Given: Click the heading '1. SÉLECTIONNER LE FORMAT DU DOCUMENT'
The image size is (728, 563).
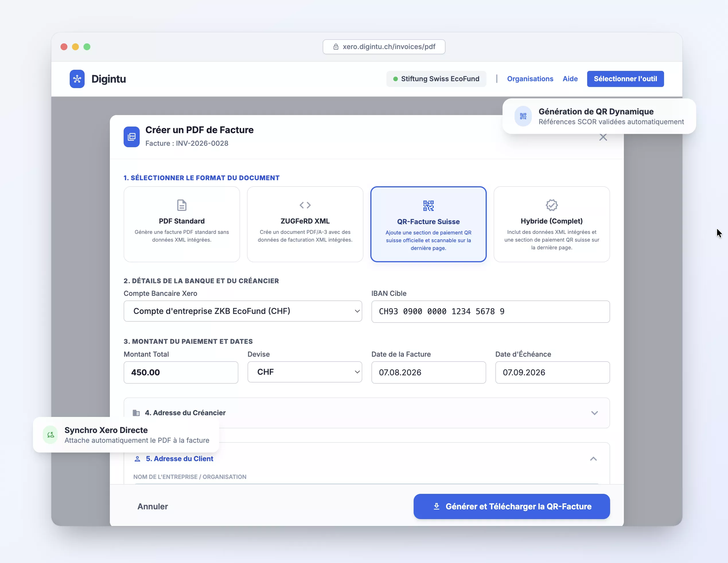Looking at the screenshot, I should 201,178.
